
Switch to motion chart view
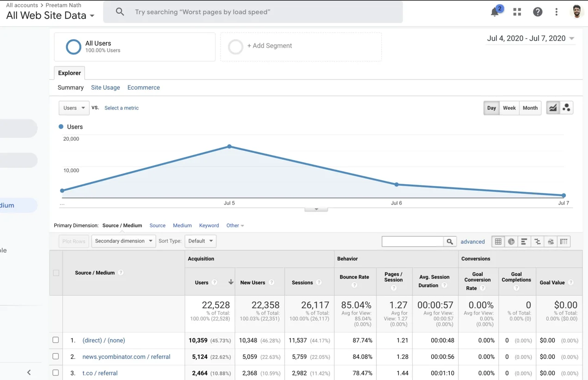pyautogui.click(x=566, y=108)
